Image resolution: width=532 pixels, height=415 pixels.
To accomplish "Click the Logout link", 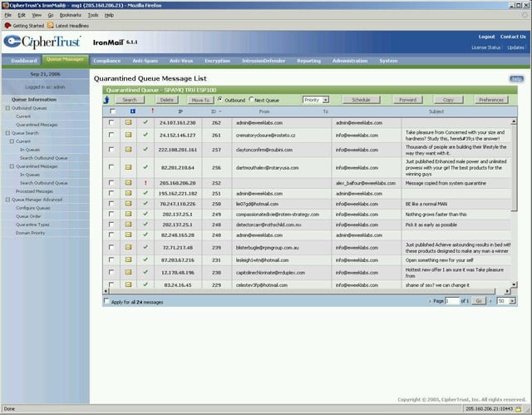I will [486, 37].
